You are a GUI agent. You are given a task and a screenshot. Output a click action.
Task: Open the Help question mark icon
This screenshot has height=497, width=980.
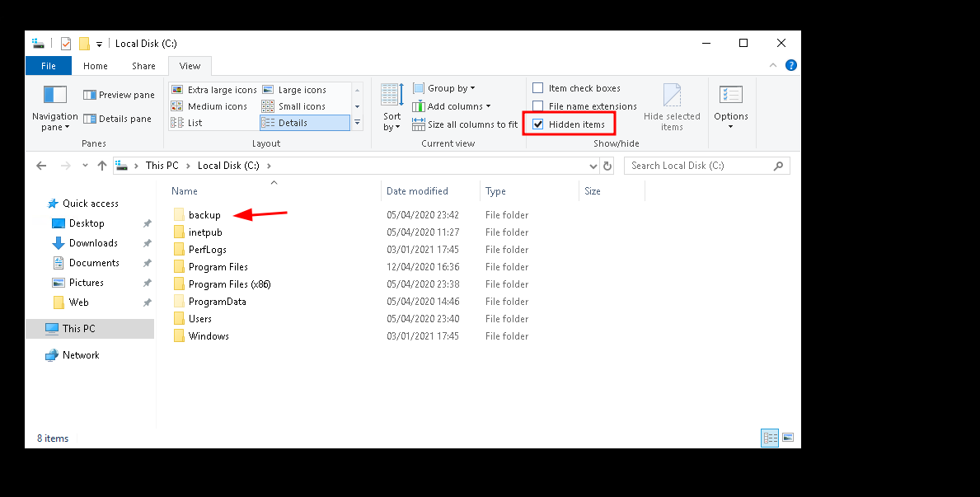click(790, 66)
